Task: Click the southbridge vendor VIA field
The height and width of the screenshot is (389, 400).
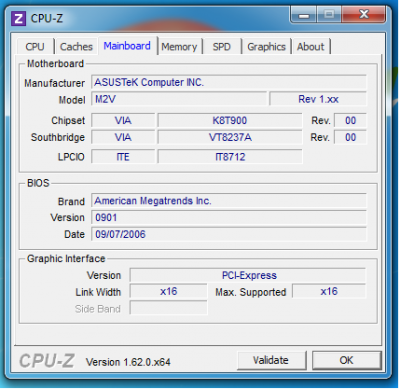Action: (x=123, y=137)
